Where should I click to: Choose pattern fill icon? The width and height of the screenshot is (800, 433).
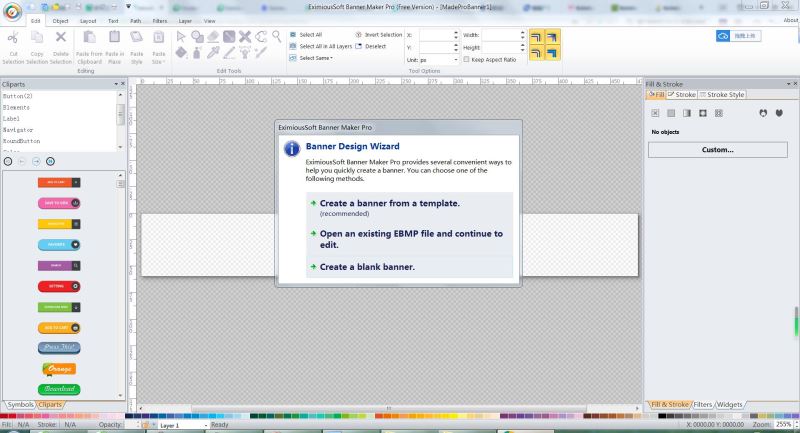pos(719,113)
